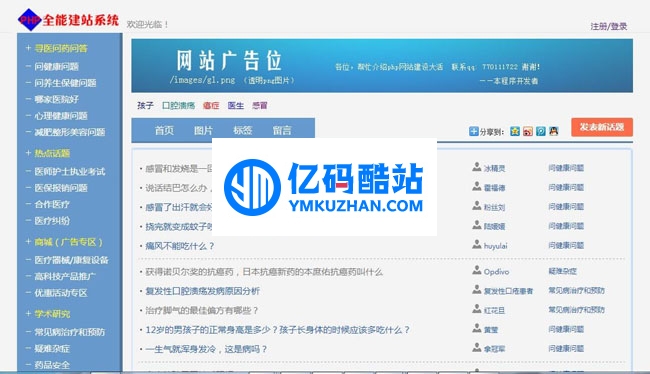Select the red 癌症 tag
This screenshot has width=650, height=374.
(x=211, y=106)
